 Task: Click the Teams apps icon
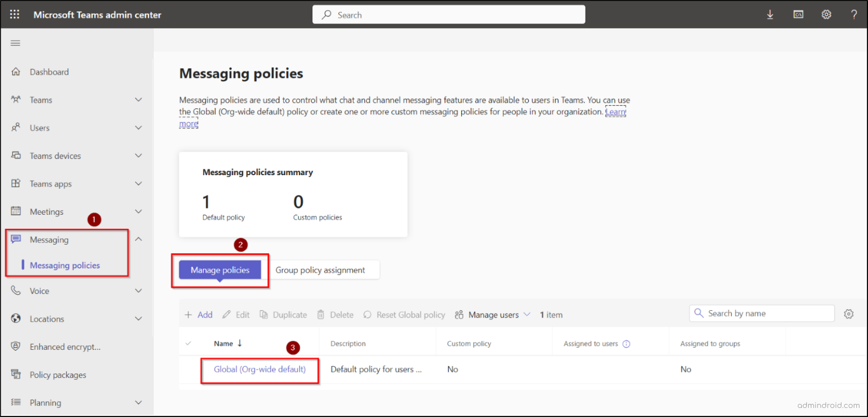(x=16, y=184)
